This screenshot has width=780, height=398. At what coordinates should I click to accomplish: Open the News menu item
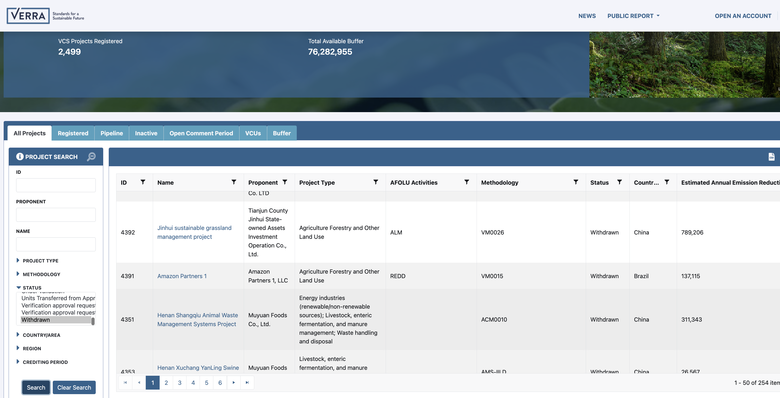pos(587,16)
